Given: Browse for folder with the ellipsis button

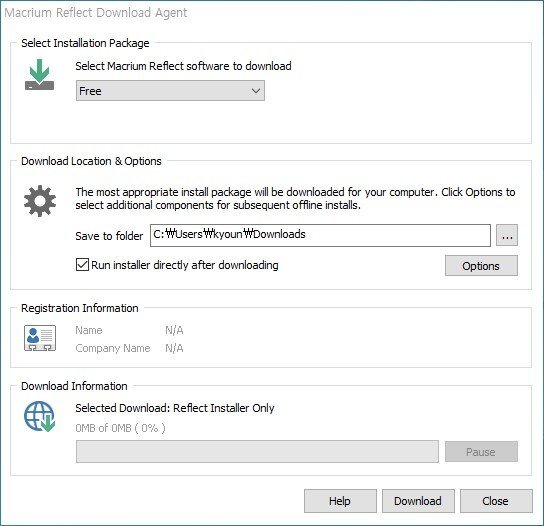Looking at the screenshot, I should click(507, 235).
